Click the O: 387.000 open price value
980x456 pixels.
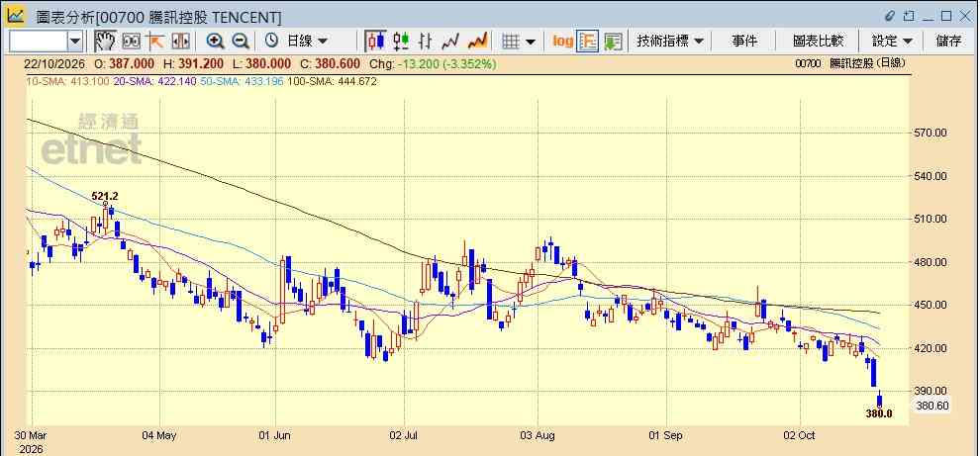(x=125, y=63)
